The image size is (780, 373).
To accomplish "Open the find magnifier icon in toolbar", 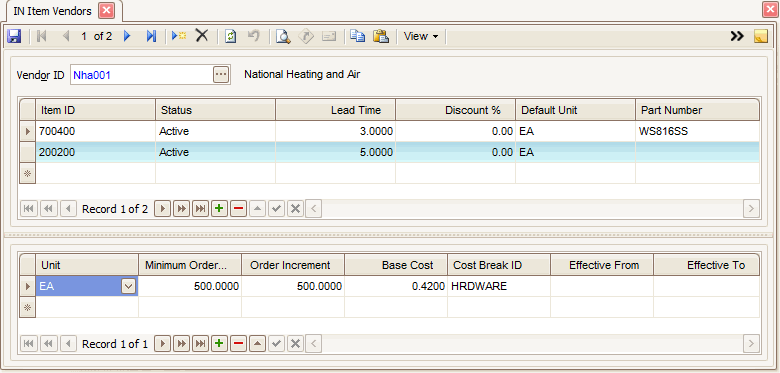I will [x=283, y=36].
